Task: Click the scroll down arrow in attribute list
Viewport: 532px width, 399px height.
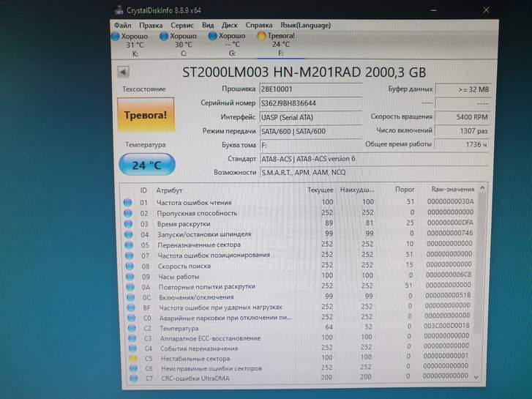Action: coord(477,376)
